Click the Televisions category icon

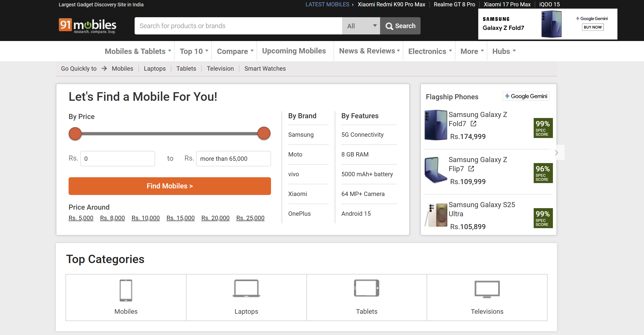487,289
